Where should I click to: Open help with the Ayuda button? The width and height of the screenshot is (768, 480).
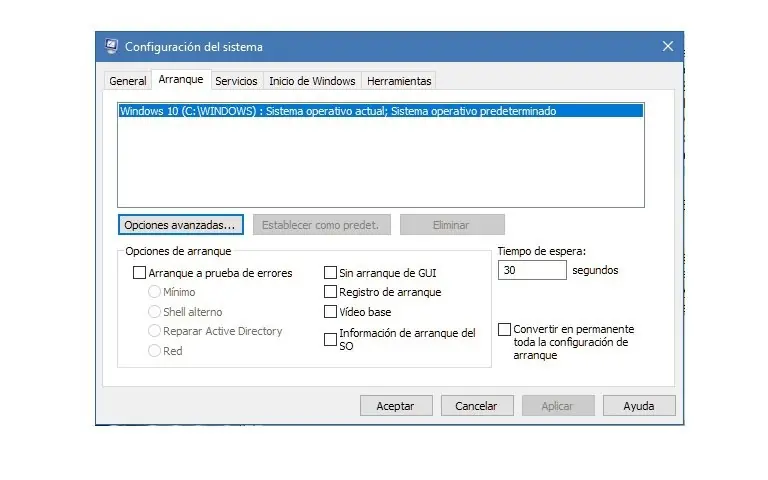[x=639, y=406]
